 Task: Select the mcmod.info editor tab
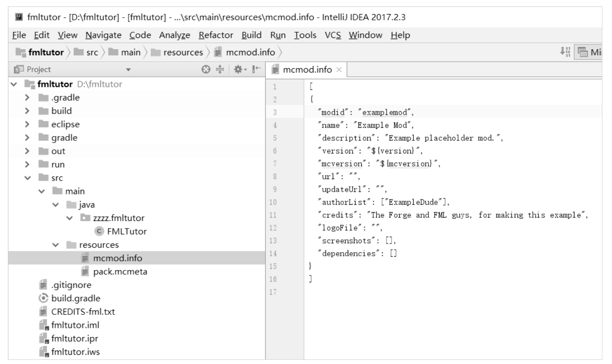(x=307, y=70)
